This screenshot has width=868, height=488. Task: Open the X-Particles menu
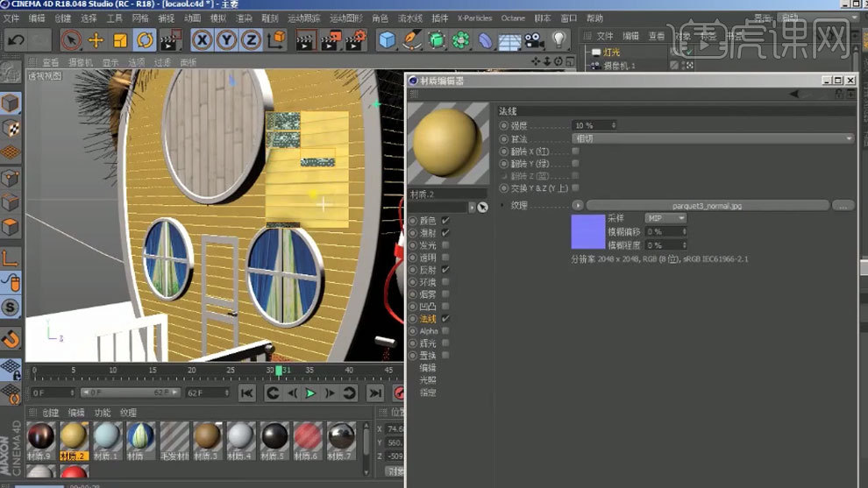pyautogui.click(x=474, y=18)
